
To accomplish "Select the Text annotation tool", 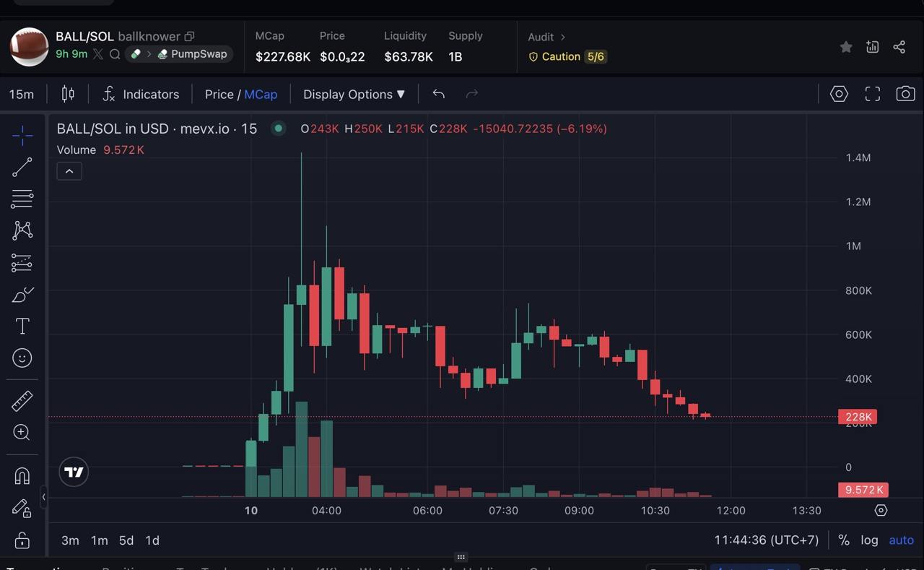I will coord(22,327).
